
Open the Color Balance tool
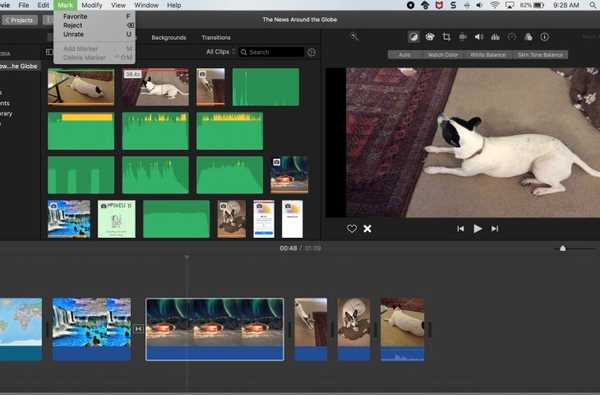tap(413, 37)
